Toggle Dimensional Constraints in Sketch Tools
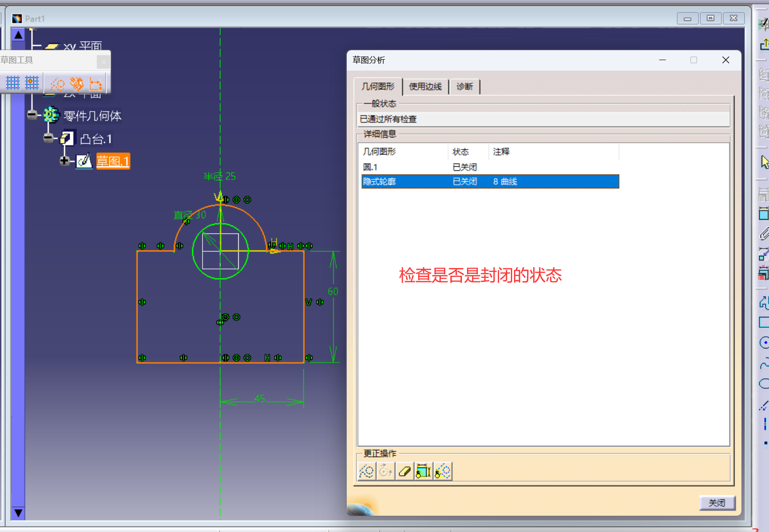Screen dimensions: 769x532 [x=95, y=84]
